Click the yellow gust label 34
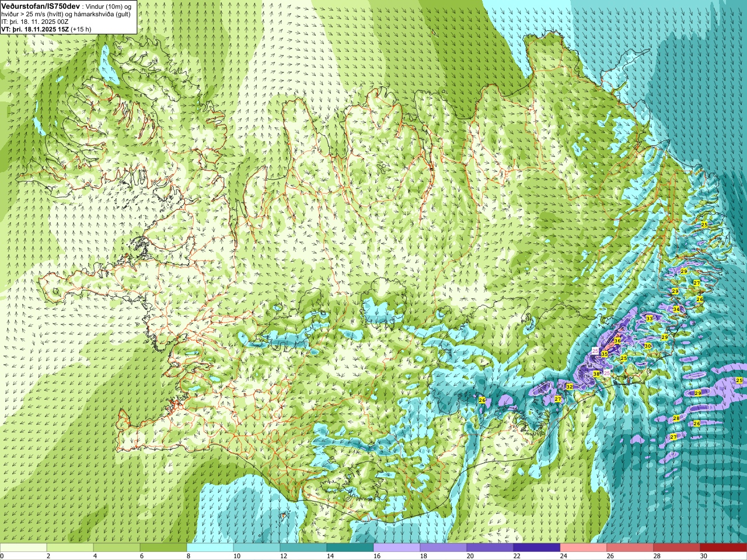Image resolution: width=747 pixels, height=560 pixels. 676,309
